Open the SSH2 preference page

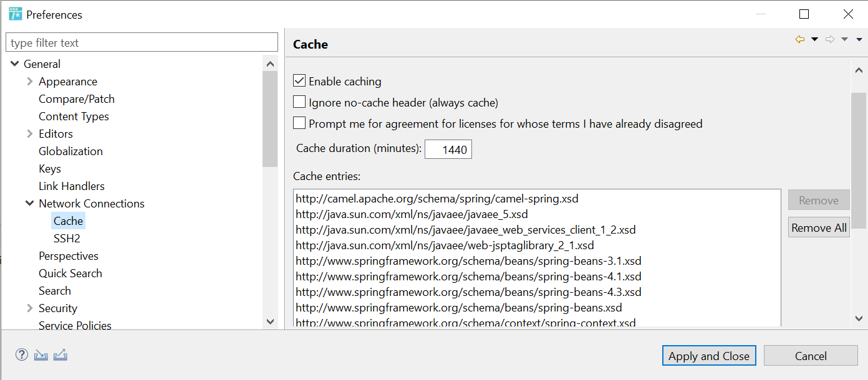tap(67, 239)
